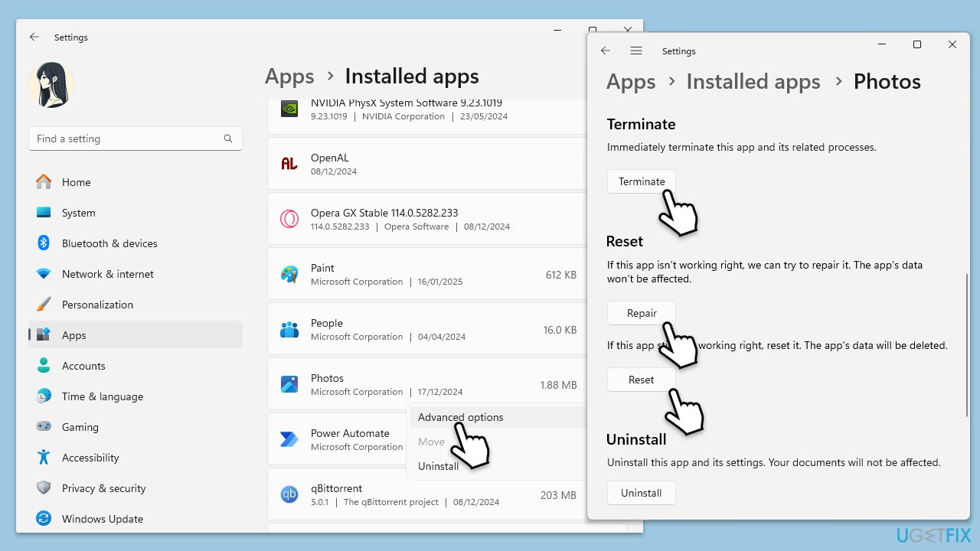Click the Wi-Fi network icon

(44, 274)
